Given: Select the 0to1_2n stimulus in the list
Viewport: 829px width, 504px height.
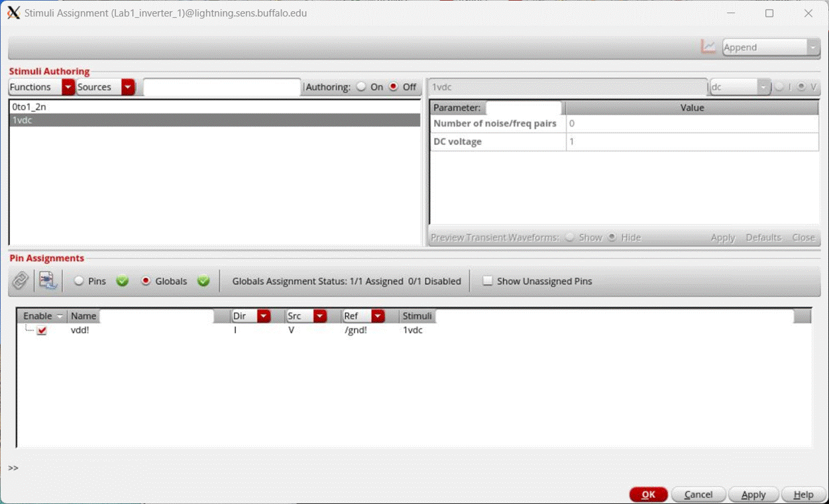Looking at the screenshot, I should pos(30,108).
